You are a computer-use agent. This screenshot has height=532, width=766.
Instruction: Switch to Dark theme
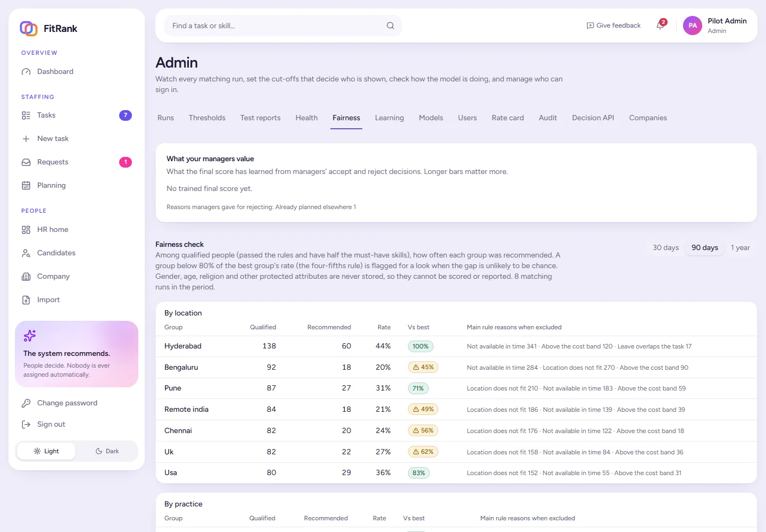coord(107,451)
